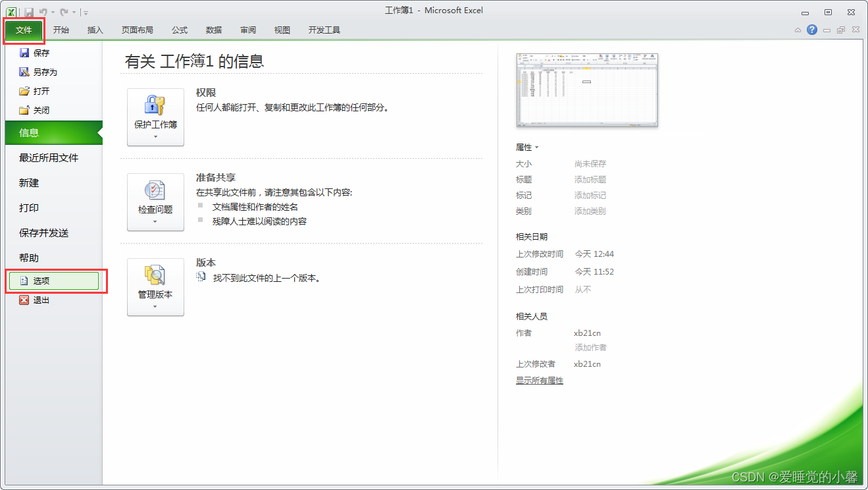This screenshot has height=490, width=868.
Task: Open 保存并发送 in the sidebar
Action: click(x=53, y=232)
